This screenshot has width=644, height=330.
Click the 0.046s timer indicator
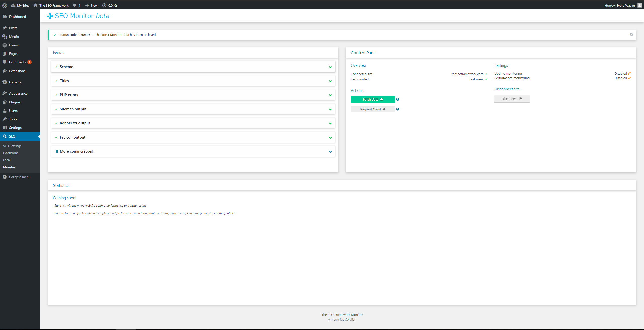(110, 5)
